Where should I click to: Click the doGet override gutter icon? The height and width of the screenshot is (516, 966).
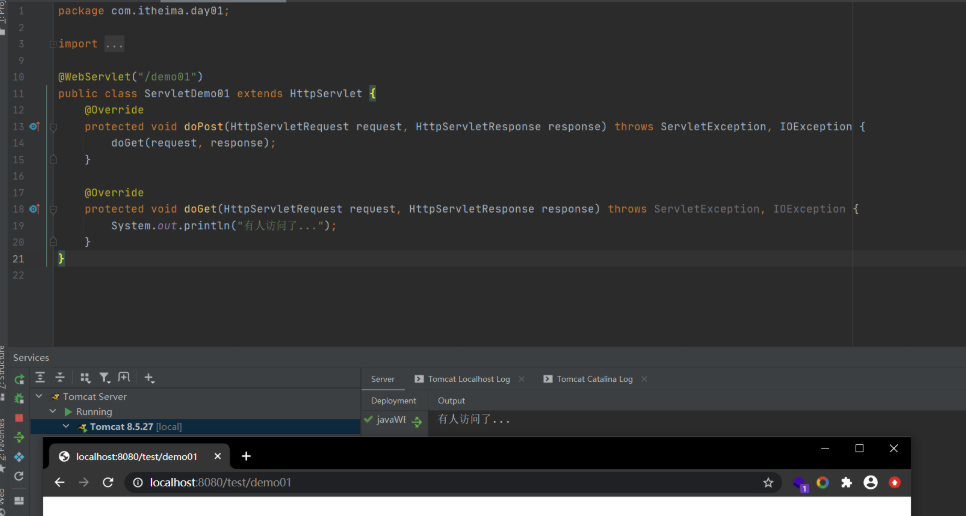tap(34, 209)
